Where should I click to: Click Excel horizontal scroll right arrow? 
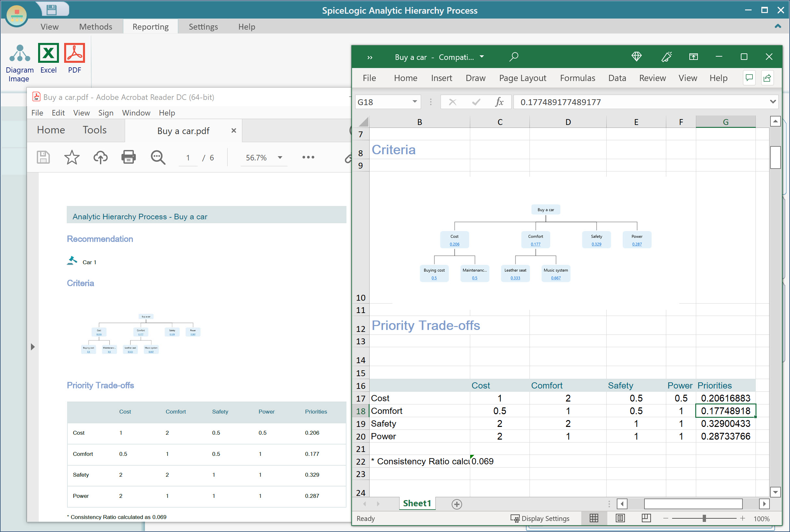pos(764,504)
